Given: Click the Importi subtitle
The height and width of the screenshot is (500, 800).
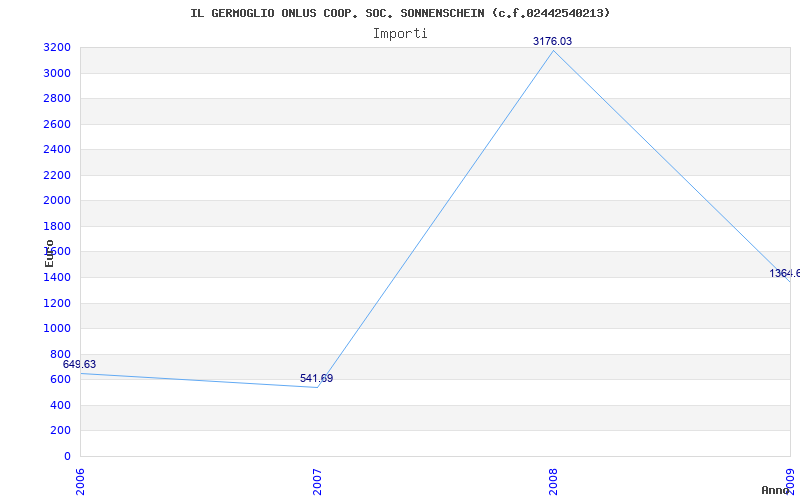Looking at the screenshot, I should [400, 34].
